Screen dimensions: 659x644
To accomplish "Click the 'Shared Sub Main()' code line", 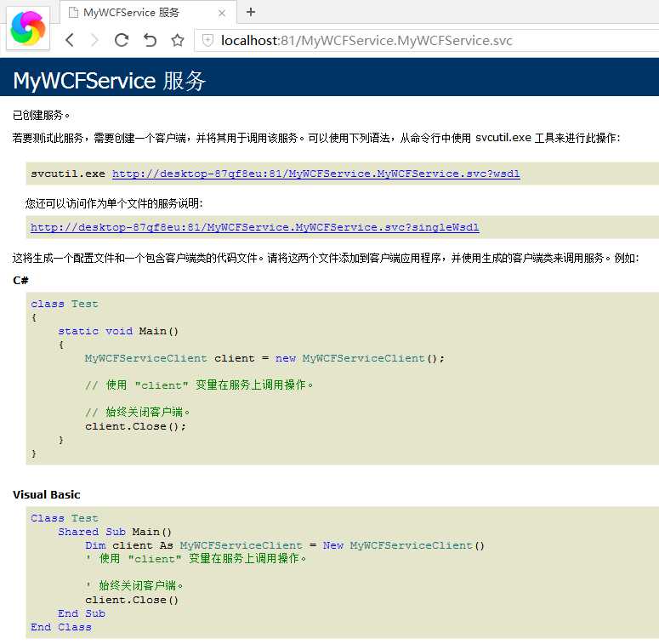I will tap(115, 532).
